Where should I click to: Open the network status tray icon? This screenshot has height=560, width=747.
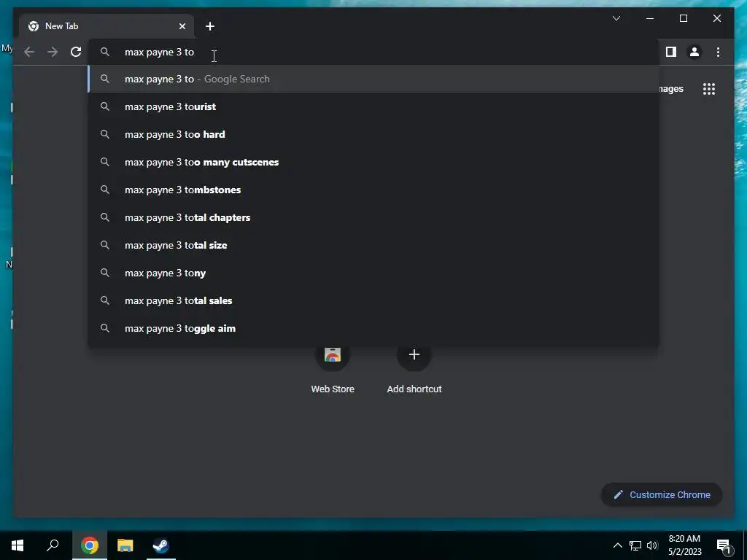635,545
